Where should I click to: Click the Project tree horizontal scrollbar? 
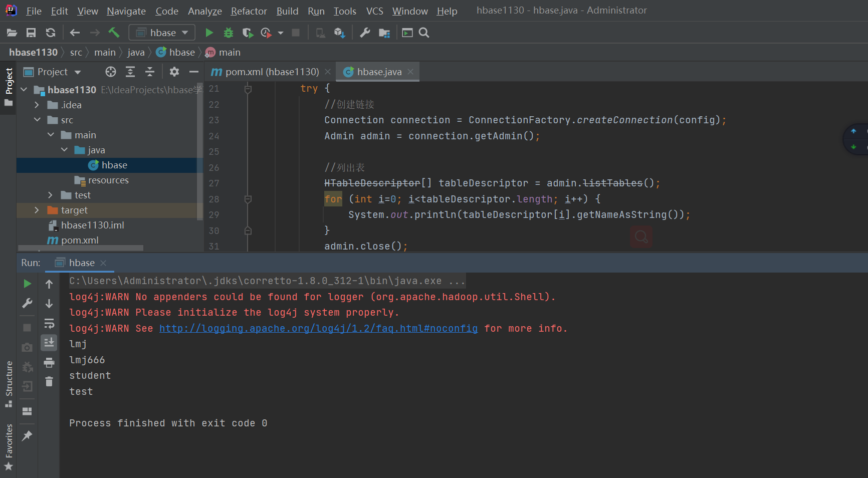pos(81,248)
